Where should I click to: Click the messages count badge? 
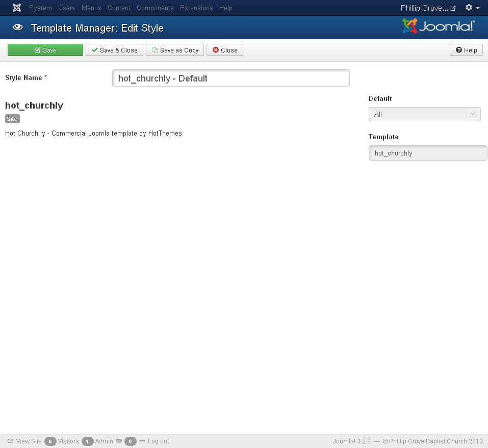[x=131, y=441]
